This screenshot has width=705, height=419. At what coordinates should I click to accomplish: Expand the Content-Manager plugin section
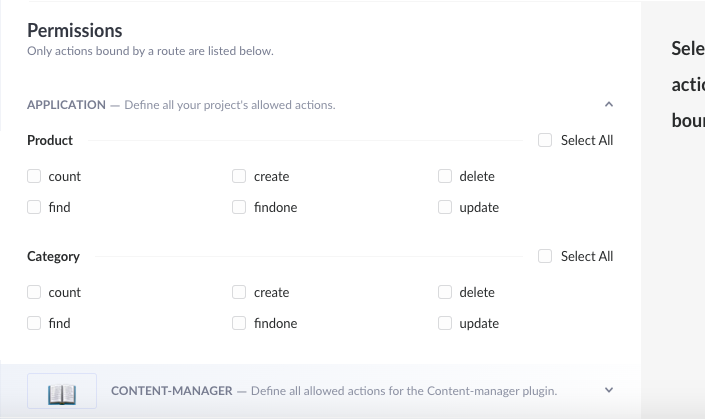coord(609,390)
